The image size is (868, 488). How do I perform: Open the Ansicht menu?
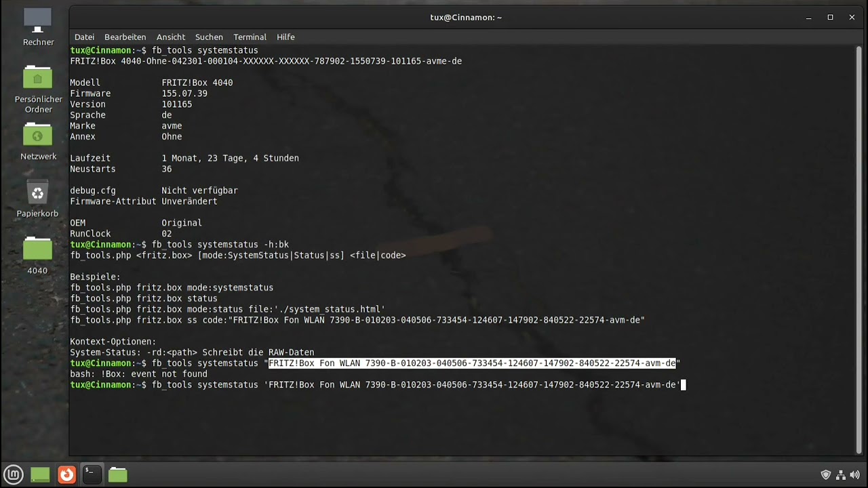pos(171,37)
